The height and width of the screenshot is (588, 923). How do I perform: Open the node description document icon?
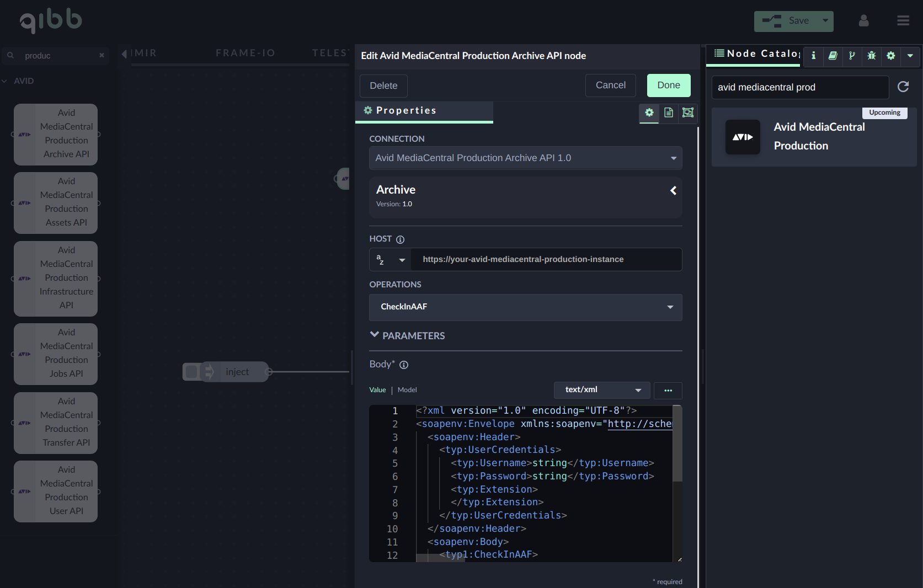point(668,113)
